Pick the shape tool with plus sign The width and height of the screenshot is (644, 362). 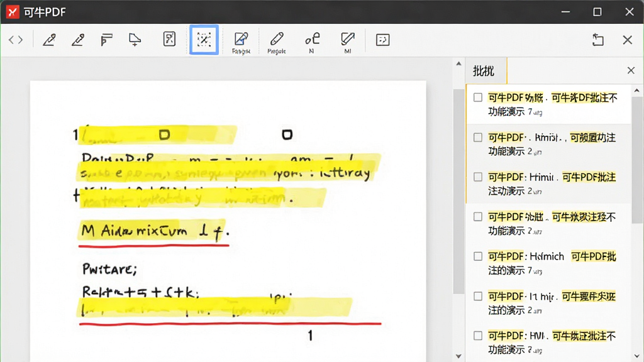pos(135,40)
